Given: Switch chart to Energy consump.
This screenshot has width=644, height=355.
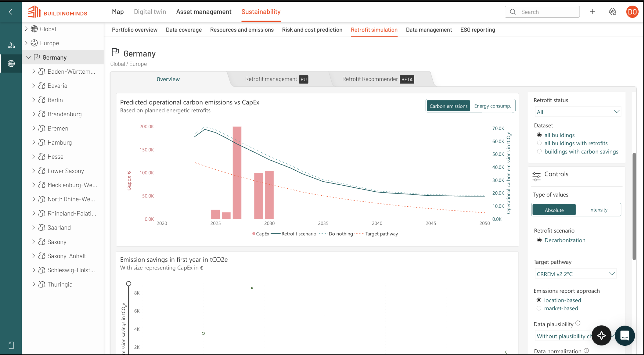Looking at the screenshot, I should pyautogui.click(x=492, y=106).
